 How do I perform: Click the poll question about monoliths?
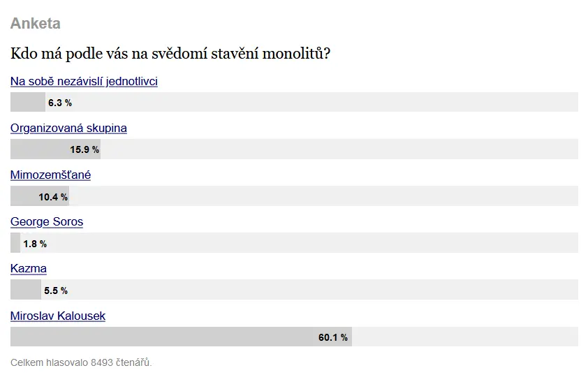pos(170,54)
